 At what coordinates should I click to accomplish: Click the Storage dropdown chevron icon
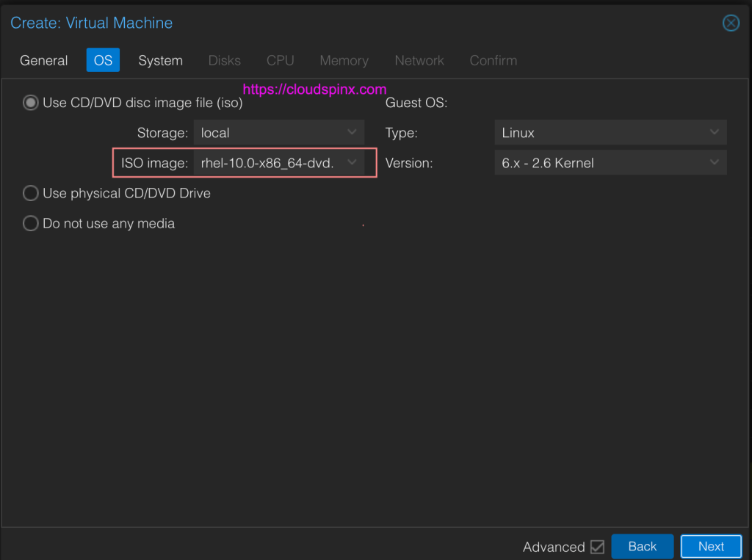[x=352, y=133]
